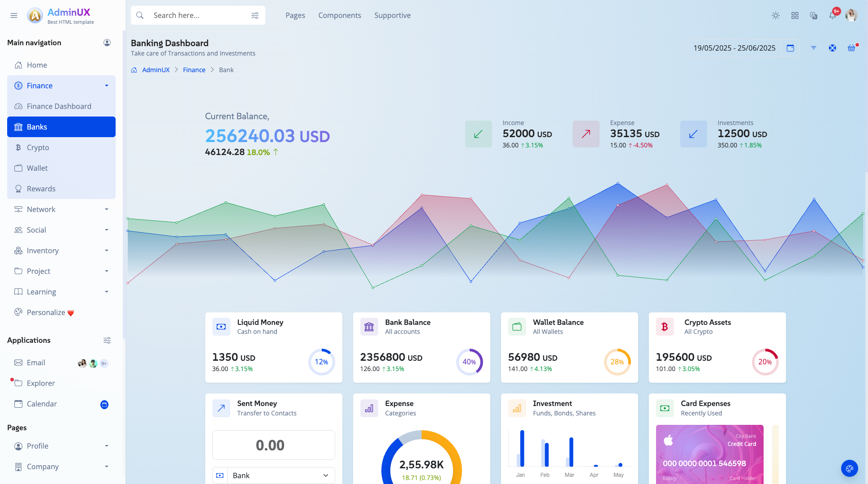Select Crypto in the sidebar
Viewport: 868px width, 484px height.
click(38, 147)
